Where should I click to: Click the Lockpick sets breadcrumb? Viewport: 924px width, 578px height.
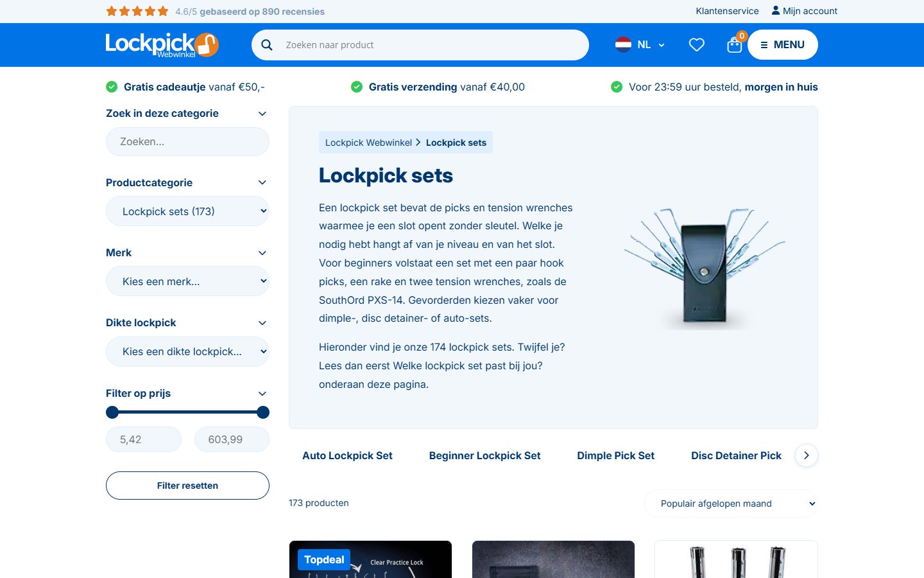tap(456, 143)
